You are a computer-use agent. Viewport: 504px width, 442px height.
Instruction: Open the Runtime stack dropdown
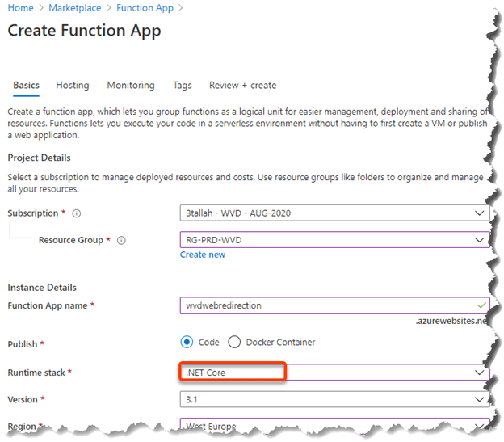pos(334,373)
